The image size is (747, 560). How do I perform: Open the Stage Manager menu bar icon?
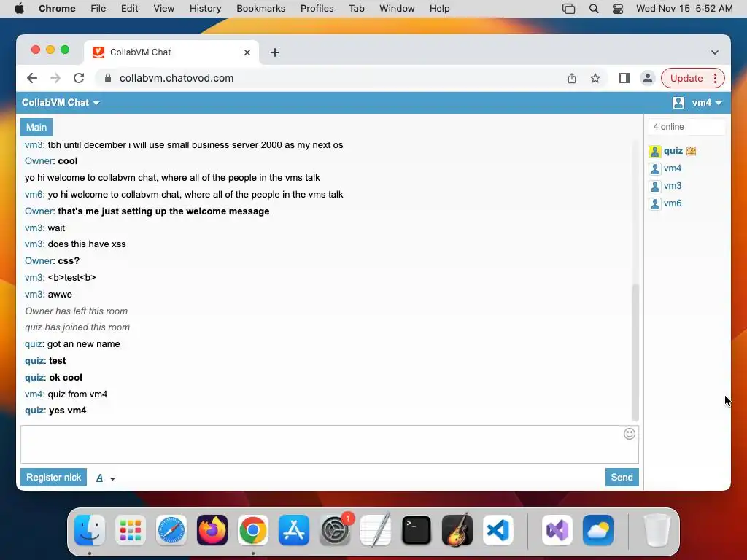click(568, 9)
